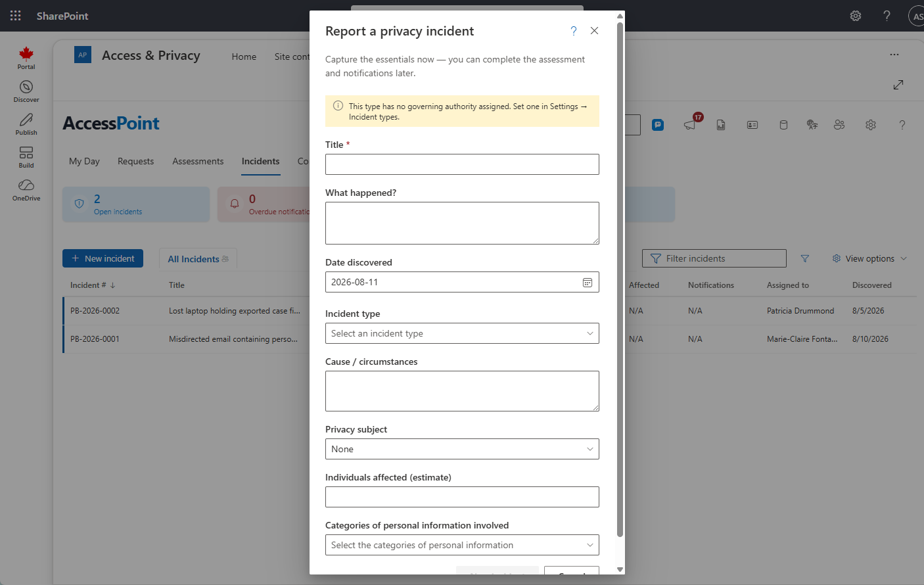This screenshot has height=585, width=924.
Task: Open Publish in the left rail
Action: [26, 124]
